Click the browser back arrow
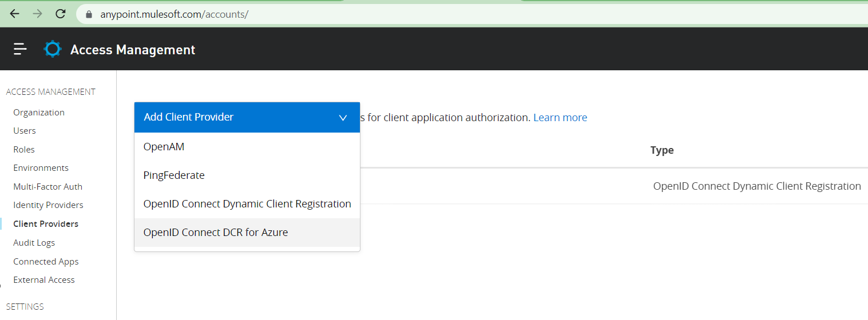This screenshot has width=868, height=320. [15, 14]
